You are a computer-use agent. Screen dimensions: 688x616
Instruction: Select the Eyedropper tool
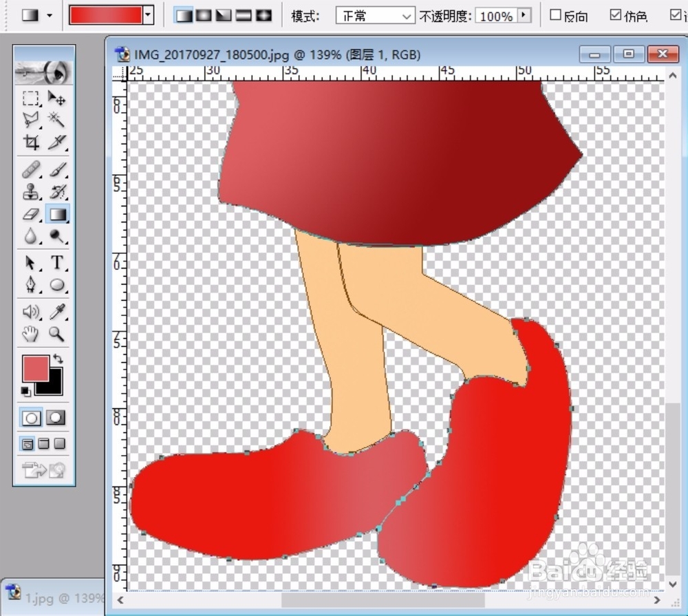click(x=56, y=312)
